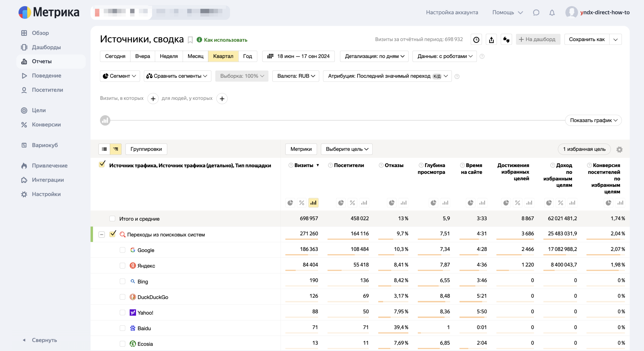Click the bookmark icon beside report title
This screenshot has height=351, width=644.
click(x=190, y=40)
